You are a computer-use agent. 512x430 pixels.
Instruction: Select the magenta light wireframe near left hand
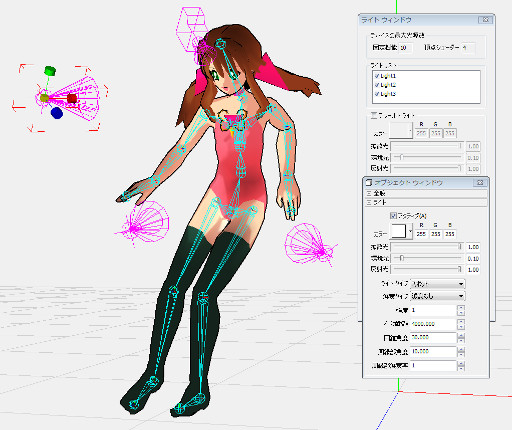(x=310, y=244)
